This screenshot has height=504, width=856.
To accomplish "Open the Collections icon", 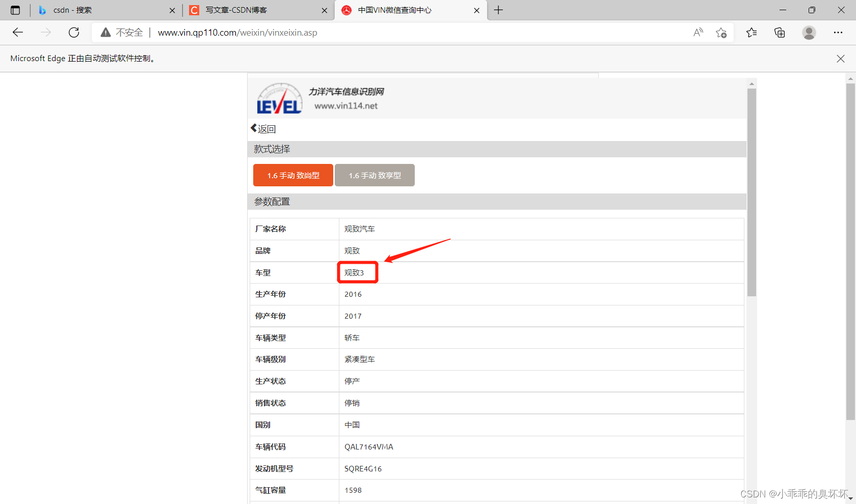I will click(x=780, y=33).
